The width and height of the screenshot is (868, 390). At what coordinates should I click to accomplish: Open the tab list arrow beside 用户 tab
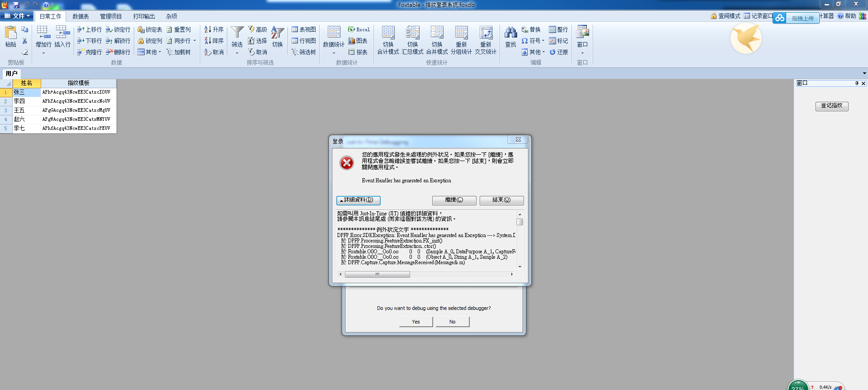click(864, 73)
